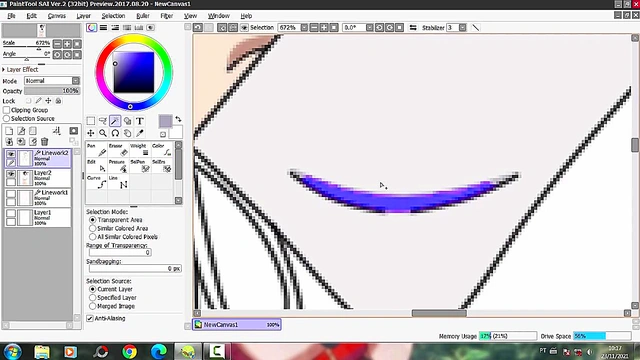This screenshot has width=640, height=360.
Task: Toggle visibility of Layer2
Action: (11, 174)
